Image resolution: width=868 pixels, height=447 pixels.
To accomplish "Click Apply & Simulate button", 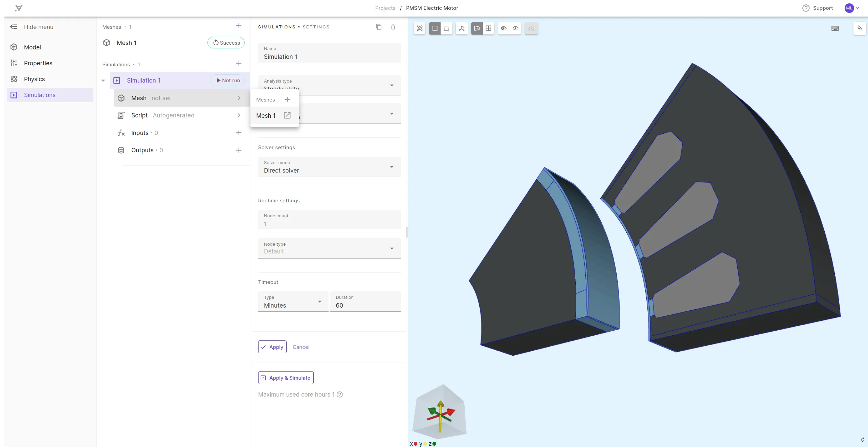I will [286, 378].
